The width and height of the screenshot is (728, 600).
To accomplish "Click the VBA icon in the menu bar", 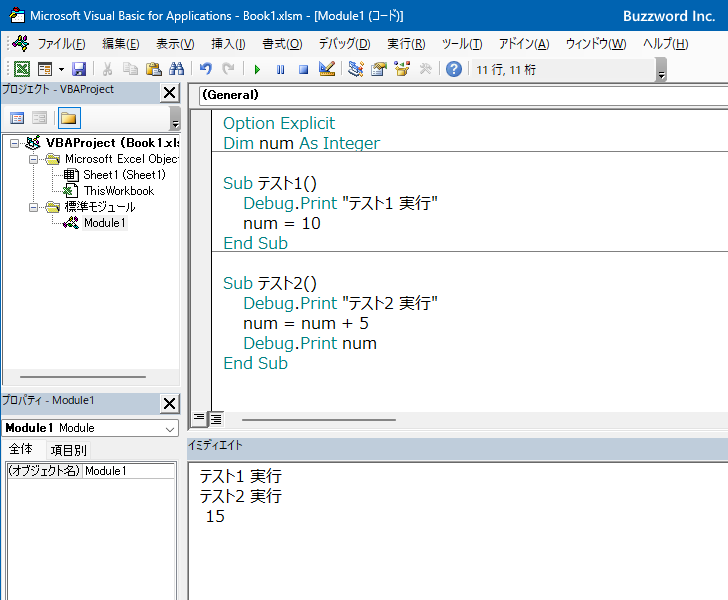I will pos(21,44).
